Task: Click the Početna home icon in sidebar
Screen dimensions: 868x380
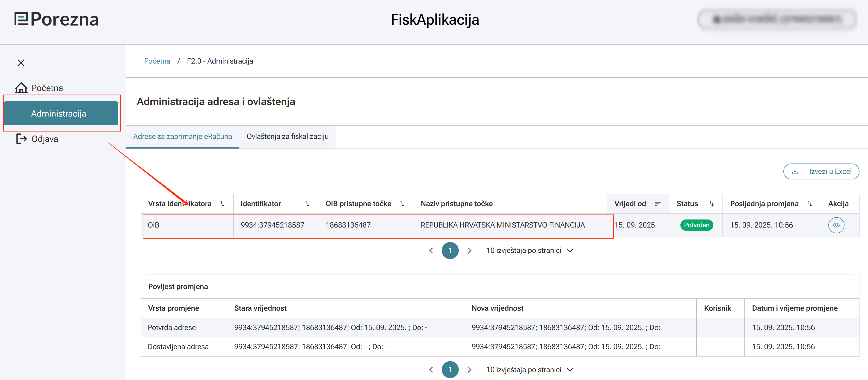Action: (x=21, y=88)
